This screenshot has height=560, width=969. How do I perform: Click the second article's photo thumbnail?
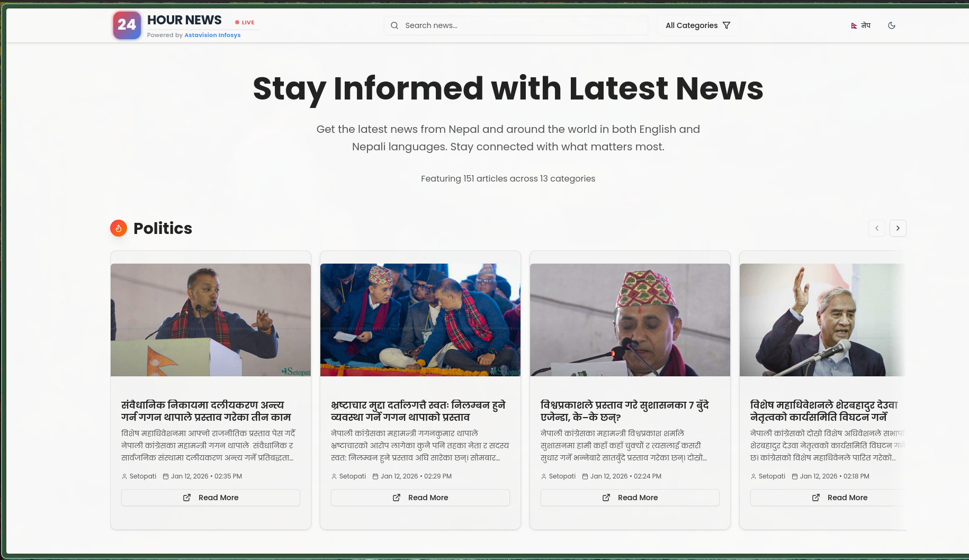(420, 317)
